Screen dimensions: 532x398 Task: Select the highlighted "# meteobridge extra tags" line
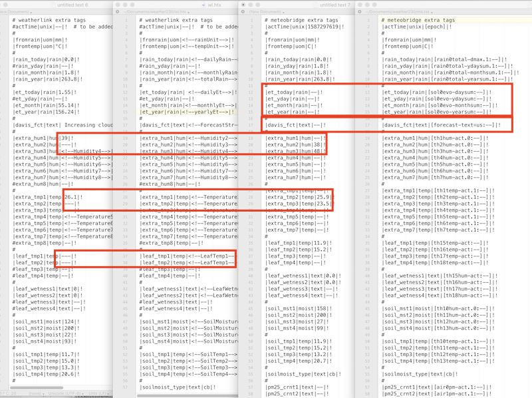point(419,20)
